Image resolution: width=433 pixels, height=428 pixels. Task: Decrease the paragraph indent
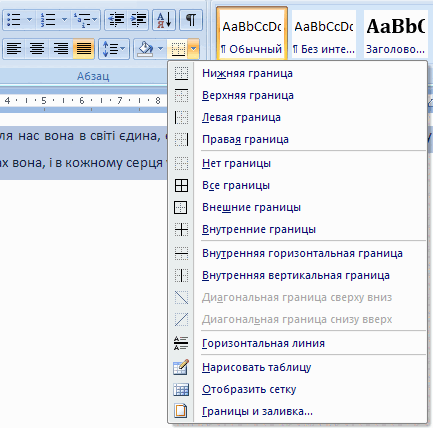[116, 20]
